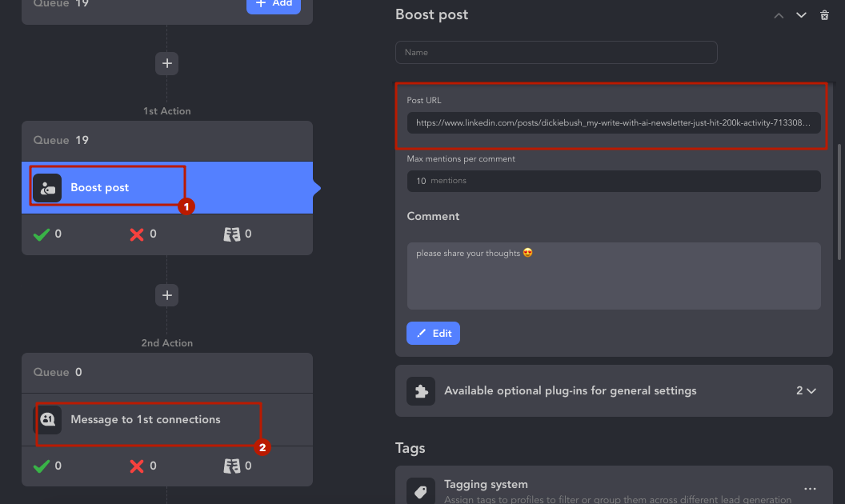Viewport: 845px width, 504px height.
Task: Click the Tagging system tag icon
Action: [x=421, y=491]
